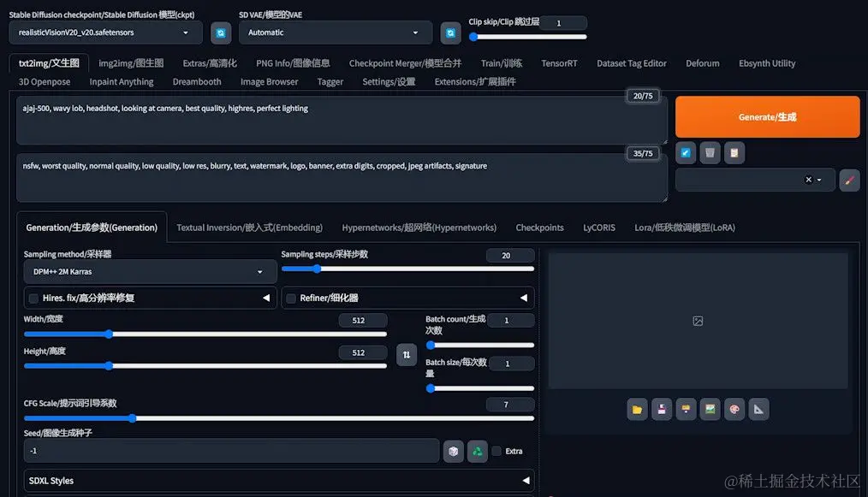Enable Hires. fix checkbox
Image resolution: width=868 pixels, height=497 pixels.
(33, 299)
